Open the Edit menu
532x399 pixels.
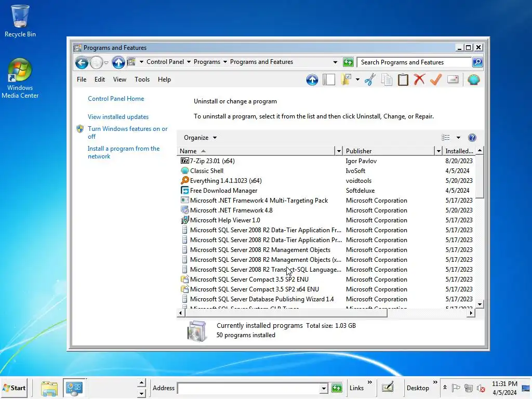(x=99, y=79)
